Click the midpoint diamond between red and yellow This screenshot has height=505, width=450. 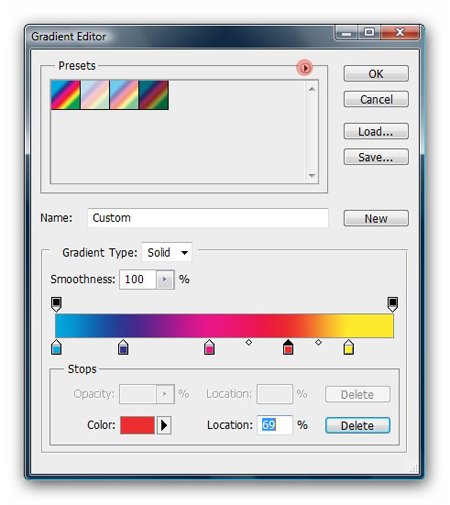point(318,342)
